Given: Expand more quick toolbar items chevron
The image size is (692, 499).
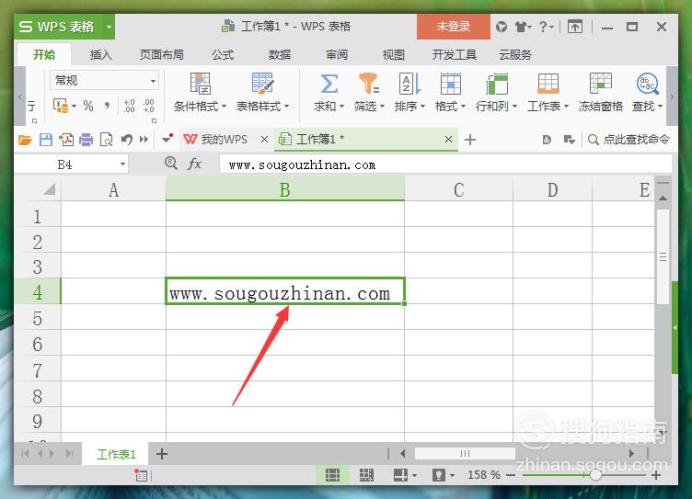Looking at the screenshot, I should 144,140.
